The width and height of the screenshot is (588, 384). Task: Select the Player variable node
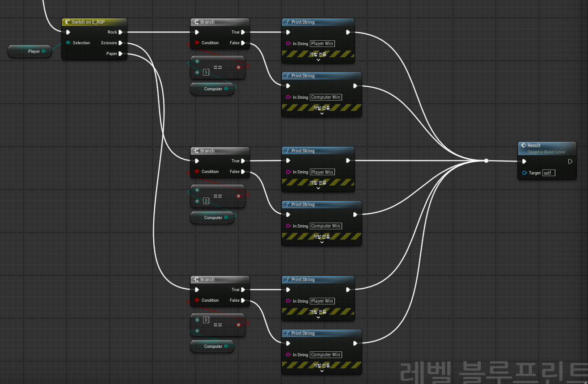(x=30, y=51)
